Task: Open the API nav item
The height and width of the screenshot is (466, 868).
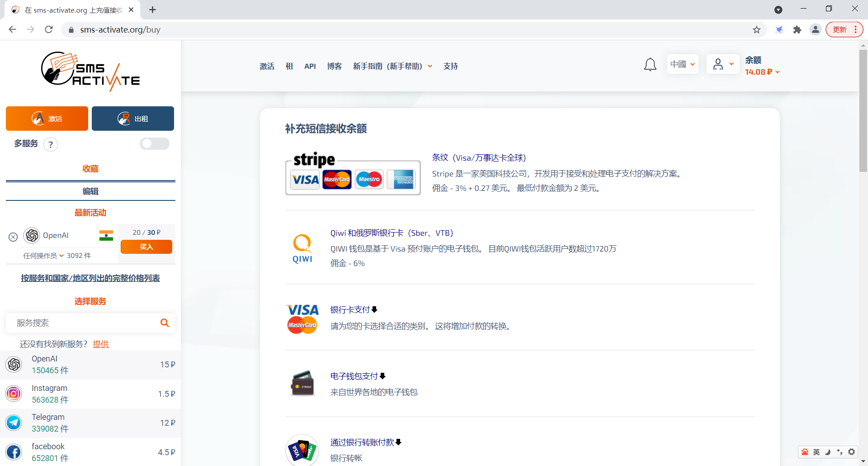Action: (x=310, y=66)
